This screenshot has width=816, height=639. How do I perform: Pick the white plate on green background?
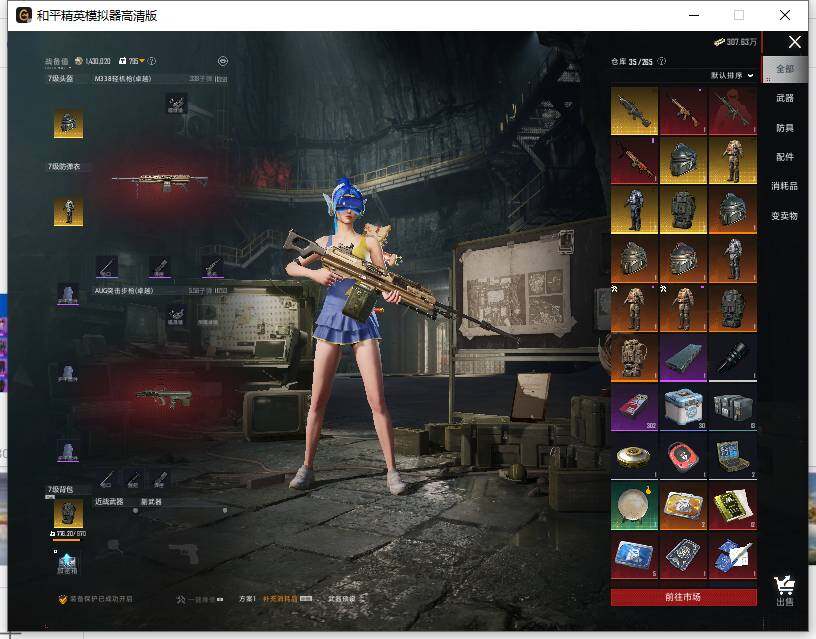tap(634, 506)
